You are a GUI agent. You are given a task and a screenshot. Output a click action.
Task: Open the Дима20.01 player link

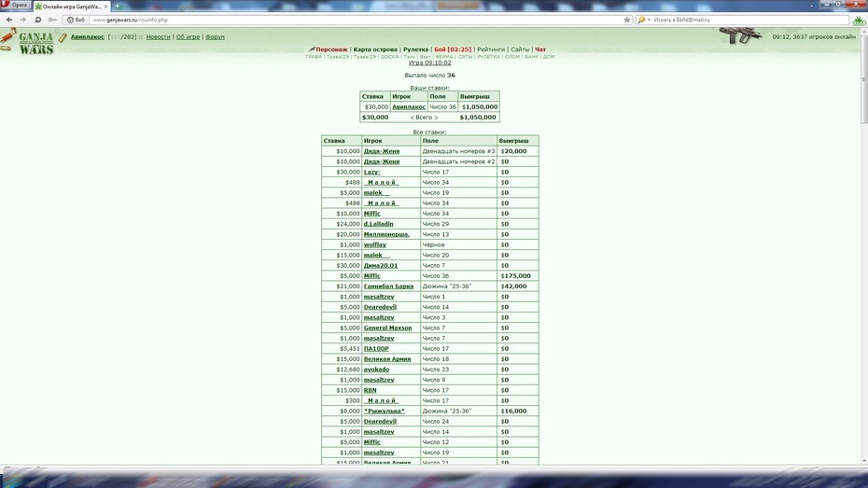point(380,266)
